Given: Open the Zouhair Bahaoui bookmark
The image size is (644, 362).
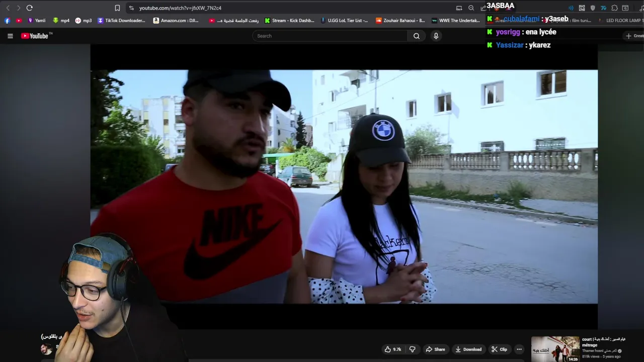Looking at the screenshot, I should pos(400,21).
